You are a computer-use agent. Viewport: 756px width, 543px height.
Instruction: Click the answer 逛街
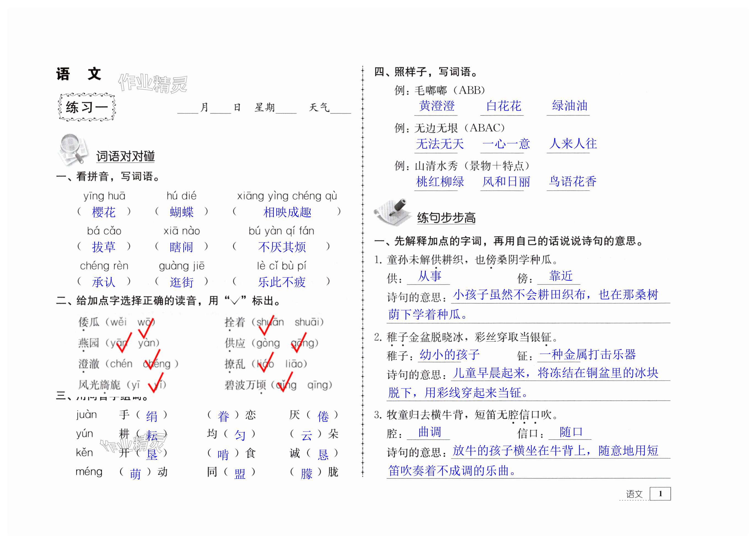[x=181, y=282]
